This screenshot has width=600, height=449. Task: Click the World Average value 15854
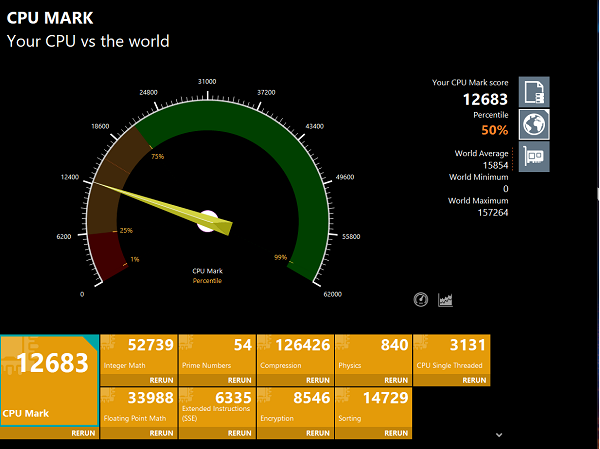pos(496,165)
